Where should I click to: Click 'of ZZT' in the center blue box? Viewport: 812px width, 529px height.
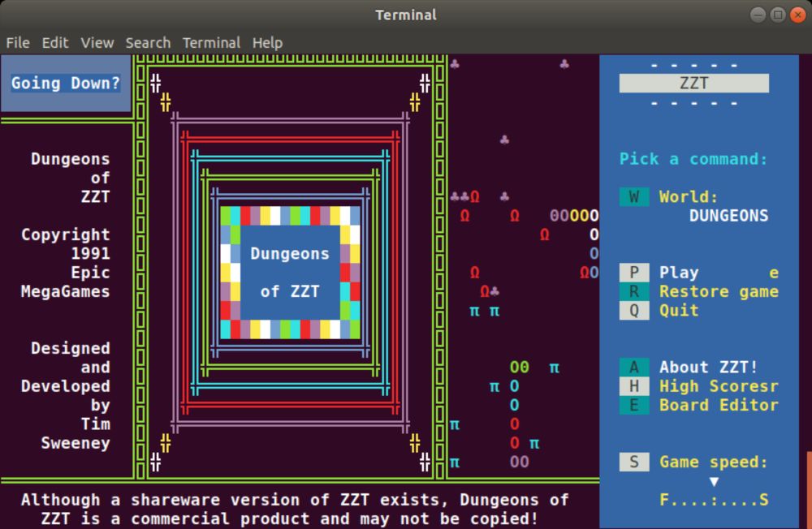290,291
